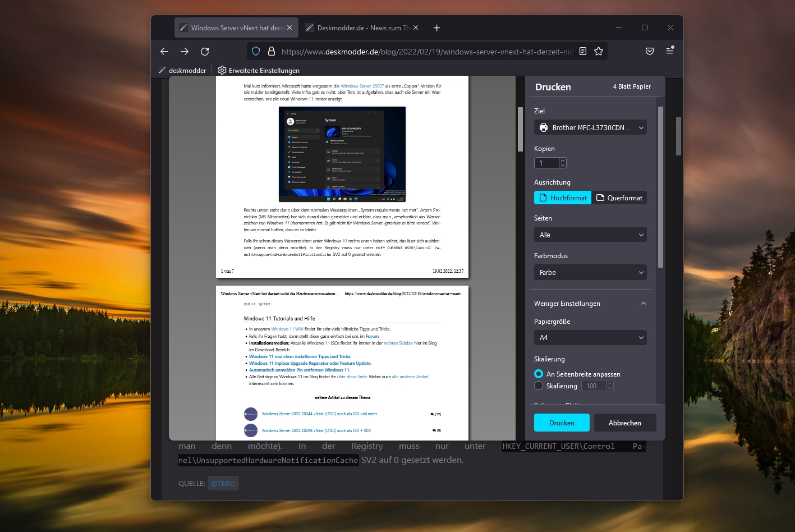This screenshot has width=795, height=532.
Task: Minimize the Firefox window
Action: (619, 27)
